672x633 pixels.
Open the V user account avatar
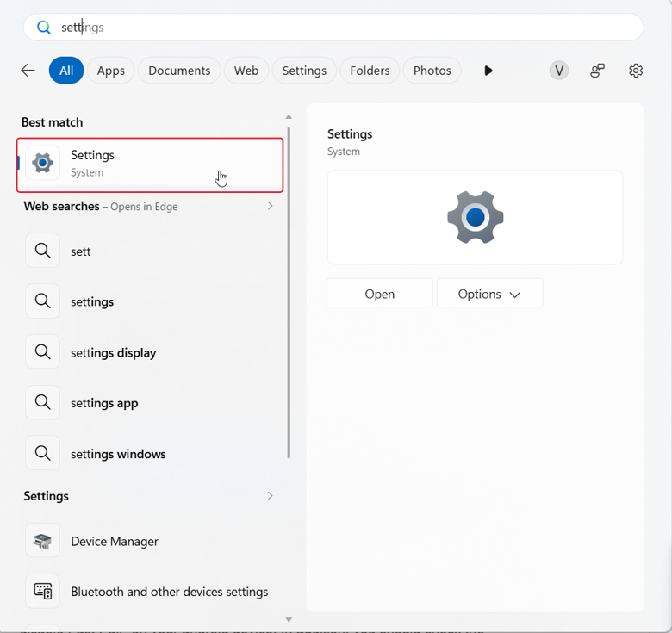pyautogui.click(x=559, y=71)
